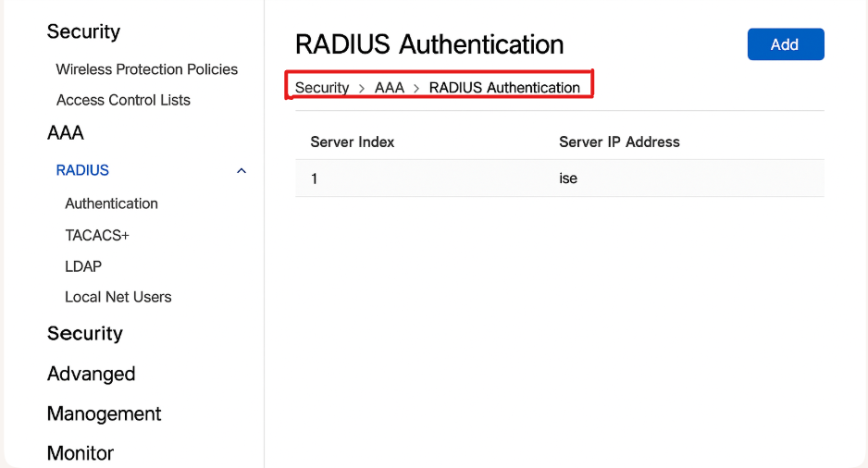The image size is (868, 468).
Task: Open the Manogement sidebar section
Action: point(104,413)
